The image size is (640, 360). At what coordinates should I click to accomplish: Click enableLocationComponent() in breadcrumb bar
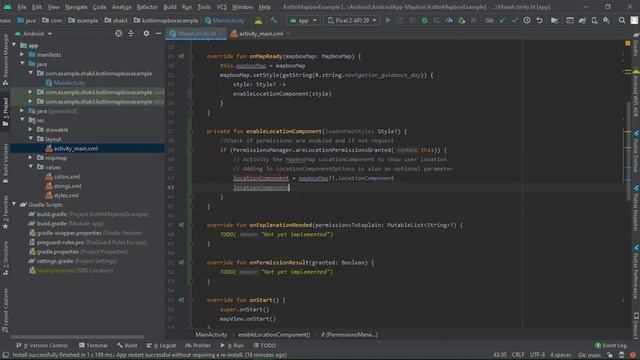click(x=274, y=335)
